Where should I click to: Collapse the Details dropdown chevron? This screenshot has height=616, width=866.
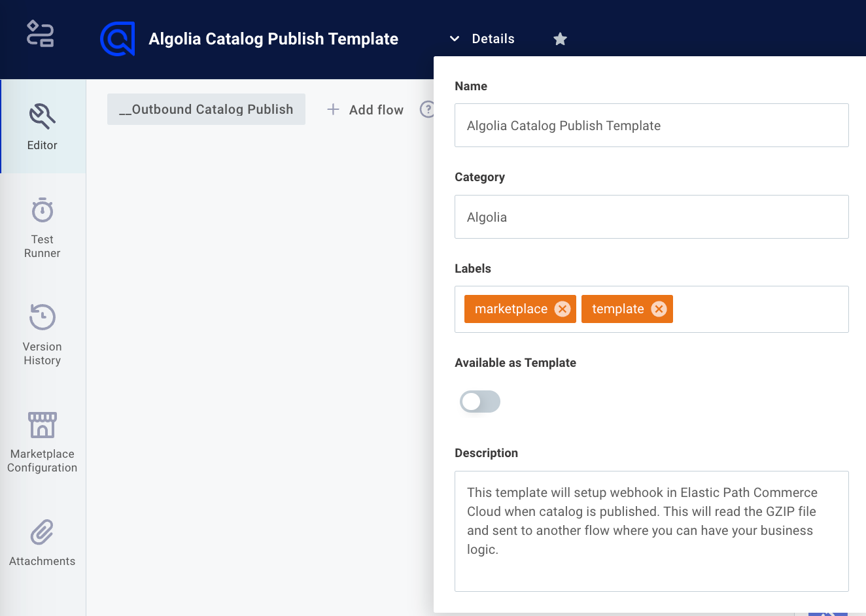coord(455,39)
